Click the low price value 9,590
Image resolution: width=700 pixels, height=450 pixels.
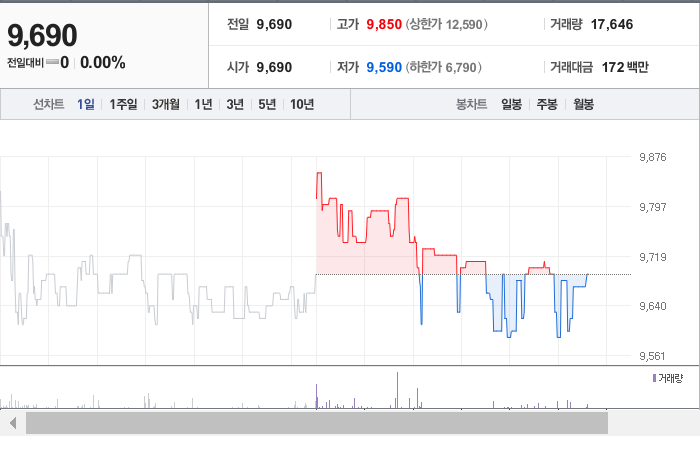384,67
